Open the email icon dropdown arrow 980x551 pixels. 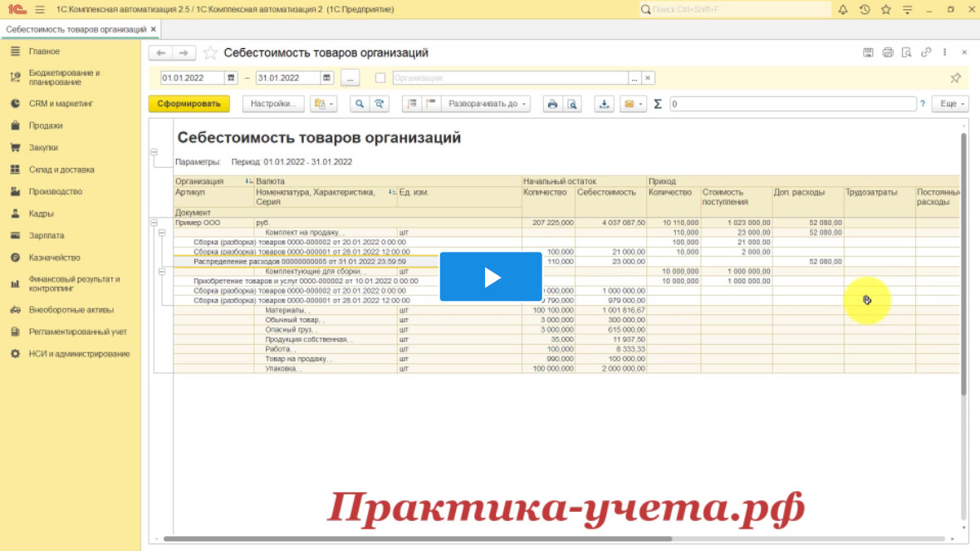click(x=640, y=104)
